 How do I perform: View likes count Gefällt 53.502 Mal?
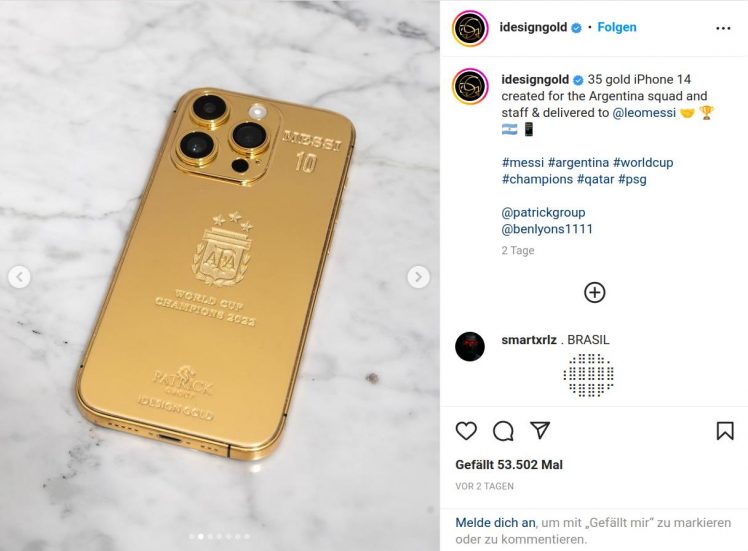[x=509, y=465]
